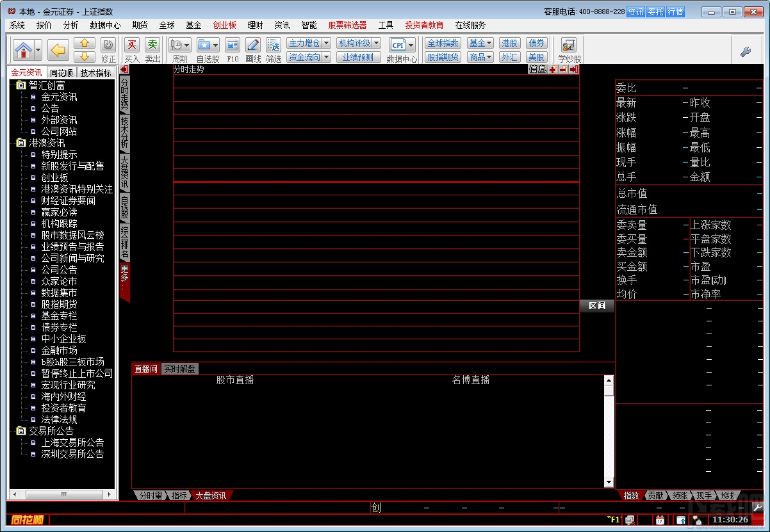Open the 数据中心 menu
Screen dimensions: 770x532
[x=105, y=25]
